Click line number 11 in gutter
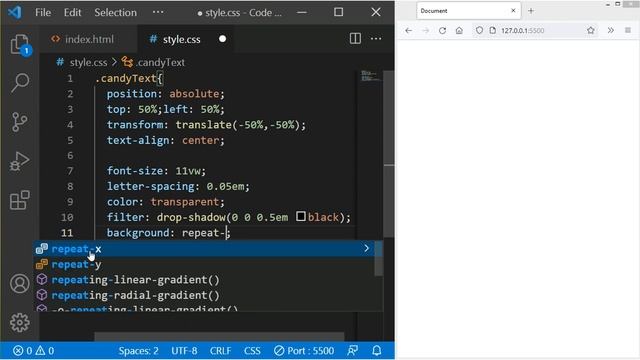The image size is (640, 360). click(x=67, y=233)
